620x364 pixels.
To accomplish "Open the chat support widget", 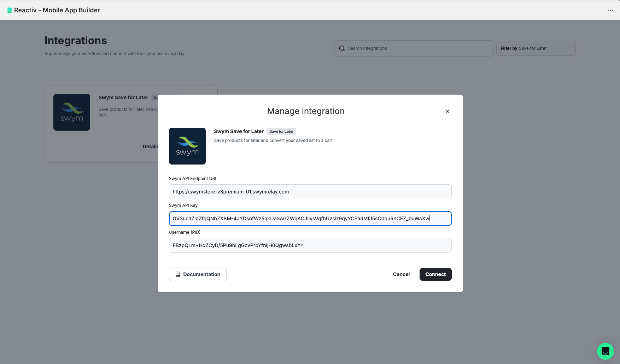I will click(605, 351).
